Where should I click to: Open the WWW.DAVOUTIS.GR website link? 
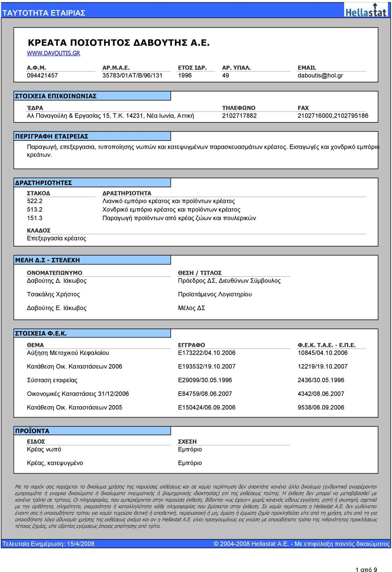point(53,53)
